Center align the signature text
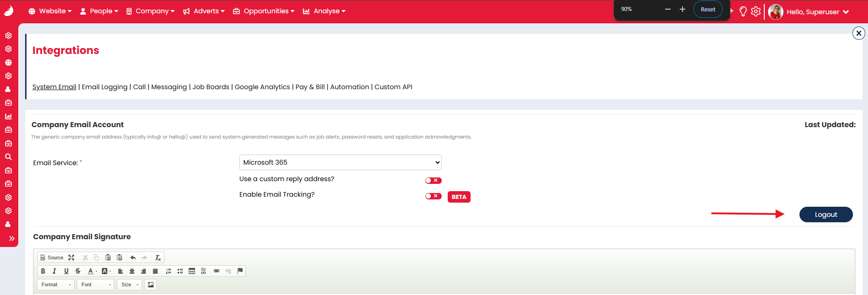Screen dimensions: 868x295 (132, 271)
